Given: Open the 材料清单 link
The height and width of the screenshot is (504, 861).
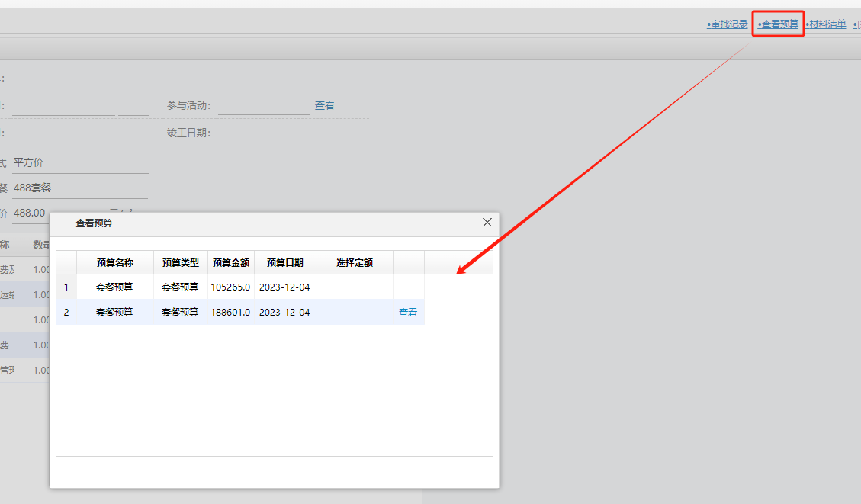Looking at the screenshot, I should coord(827,24).
